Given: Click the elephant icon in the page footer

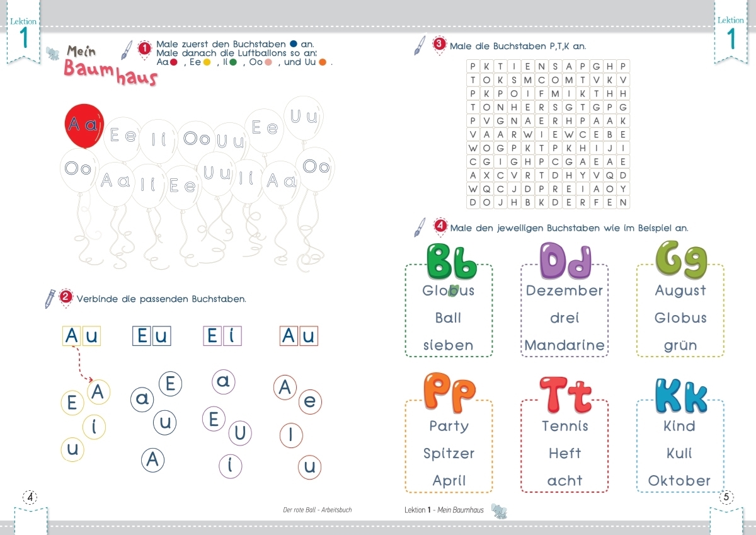Looking at the screenshot, I should click(x=499, y=510).
